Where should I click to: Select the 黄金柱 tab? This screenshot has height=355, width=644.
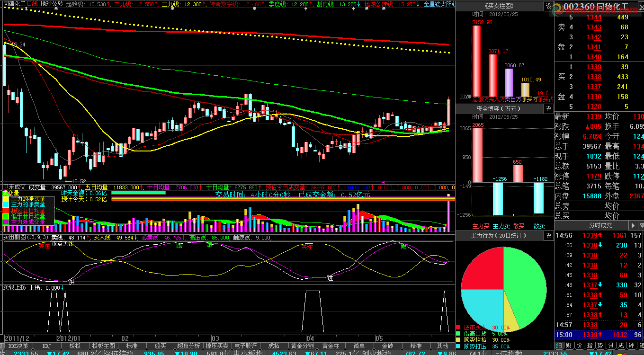click(331, 346)
